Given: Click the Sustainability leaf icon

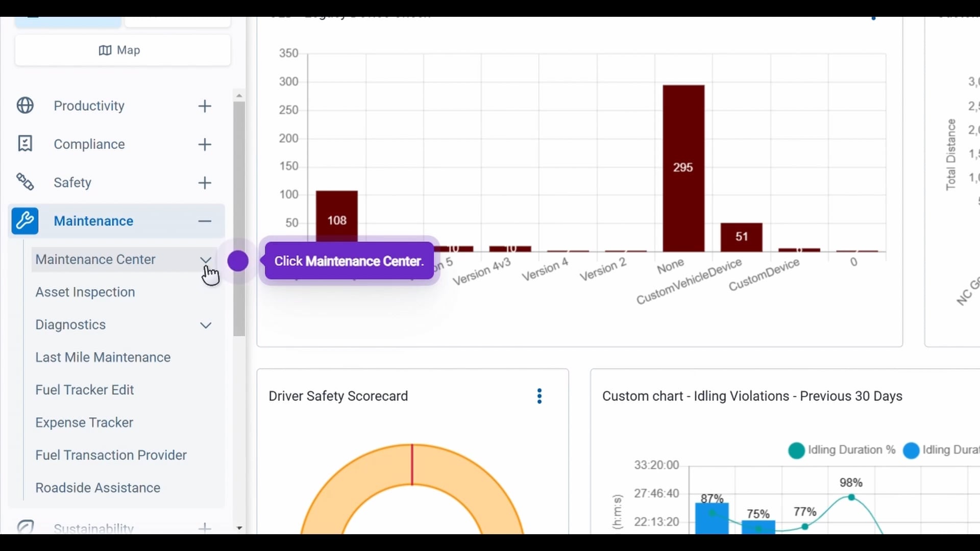Looking at the screenshot, I should click(25, 527).
